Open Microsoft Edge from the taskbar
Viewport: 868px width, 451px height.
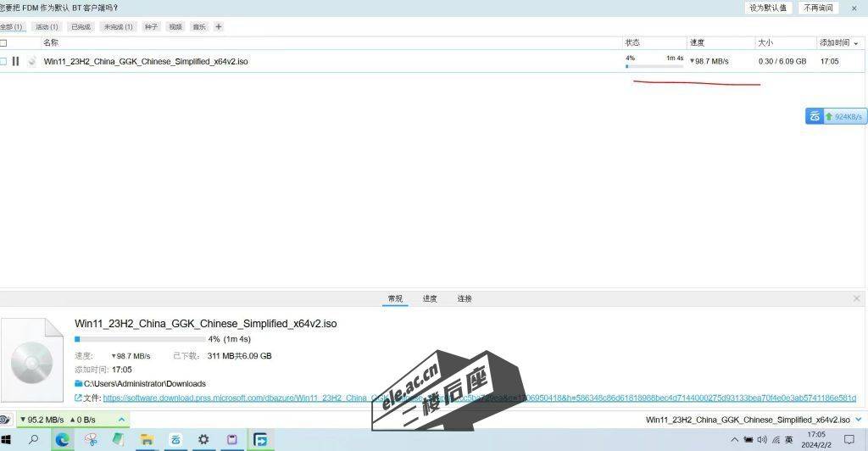[62, 439]
